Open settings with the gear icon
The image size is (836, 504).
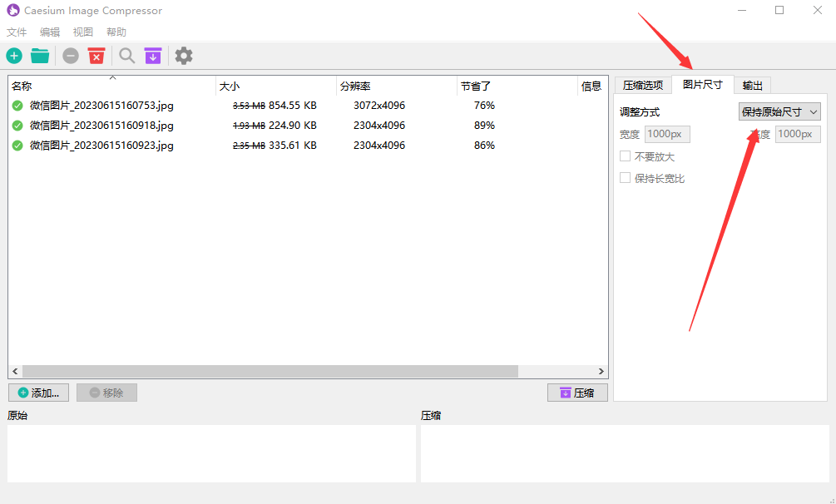pyautogui.click(x=184, y=56)
